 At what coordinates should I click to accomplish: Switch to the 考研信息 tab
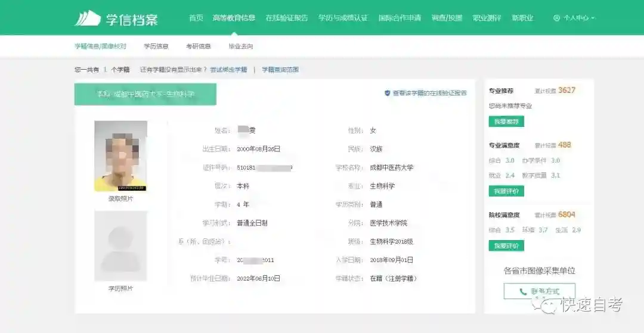198,46
